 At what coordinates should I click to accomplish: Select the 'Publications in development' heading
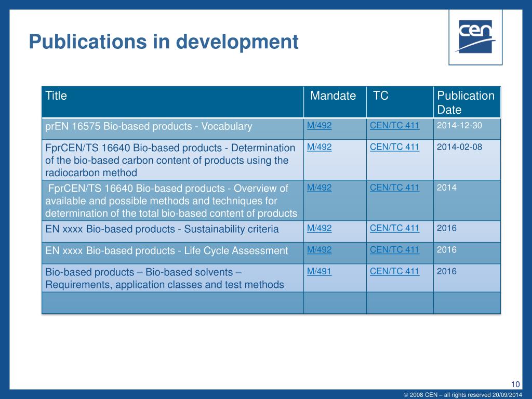point(164,42)
